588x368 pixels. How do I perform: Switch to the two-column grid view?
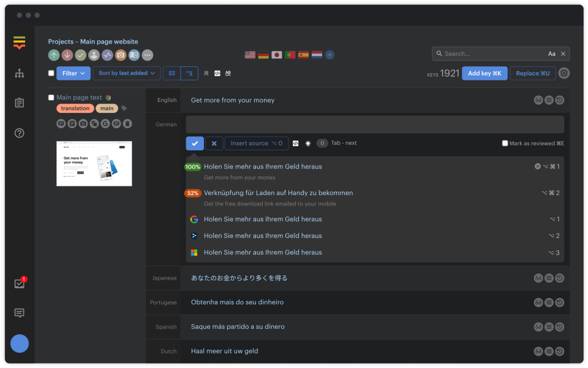pos(171,73)
